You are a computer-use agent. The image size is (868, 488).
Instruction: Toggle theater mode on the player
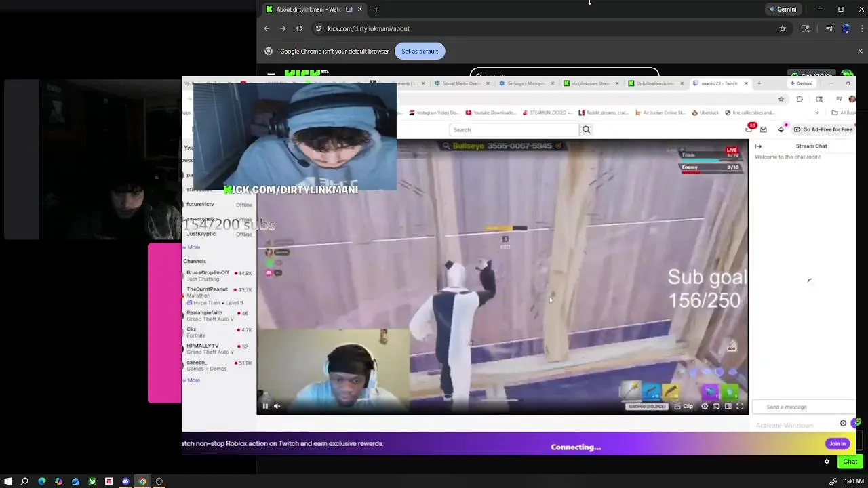tap(728, 406)
